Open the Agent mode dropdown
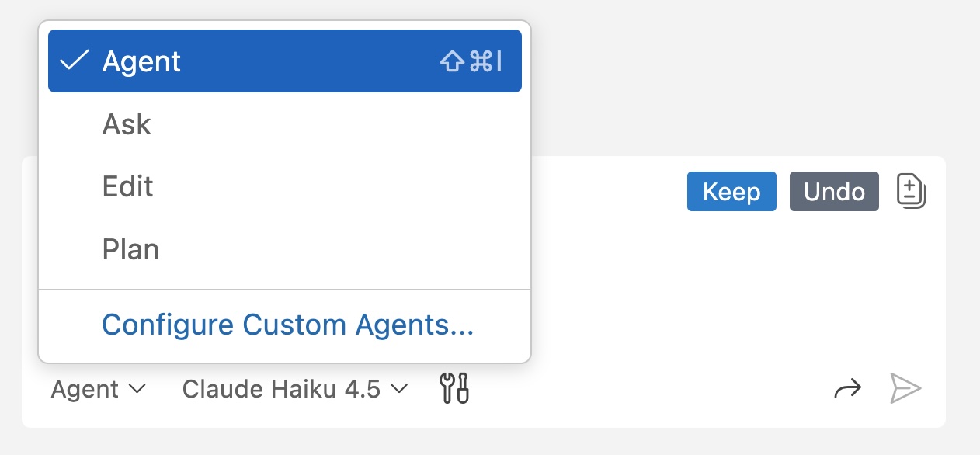 pyautogui.click(x=97, y=389)
